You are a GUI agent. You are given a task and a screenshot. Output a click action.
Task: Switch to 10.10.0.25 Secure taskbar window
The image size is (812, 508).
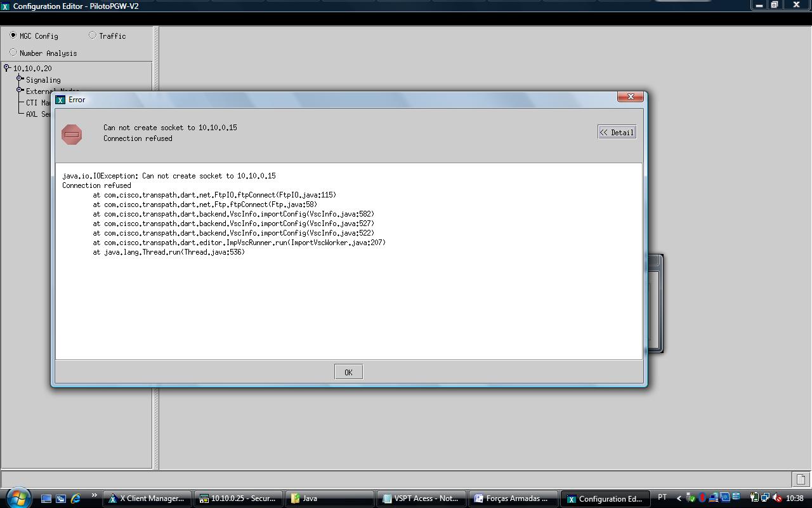click(x=237, y=498)
